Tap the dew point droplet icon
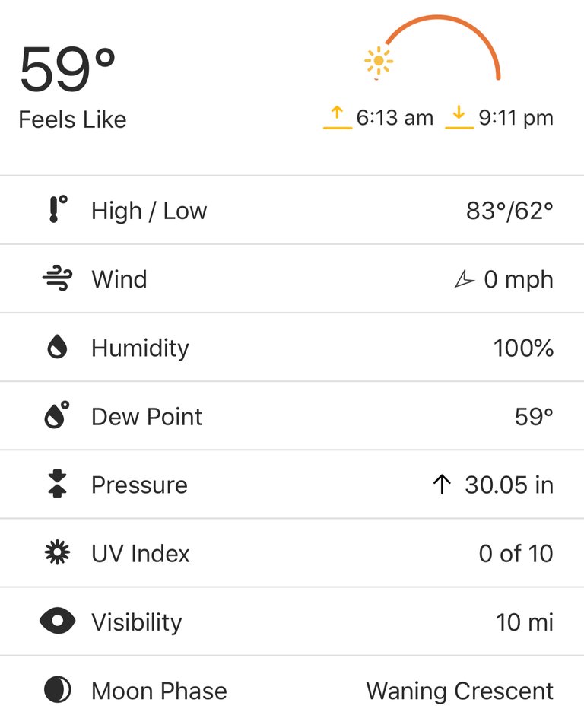Viewport: 584px width, 728px height. 57,415
